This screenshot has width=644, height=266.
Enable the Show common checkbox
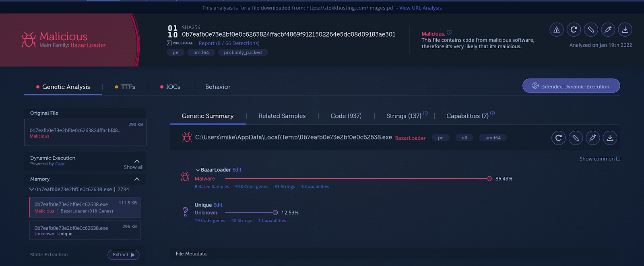pos(618,159)
